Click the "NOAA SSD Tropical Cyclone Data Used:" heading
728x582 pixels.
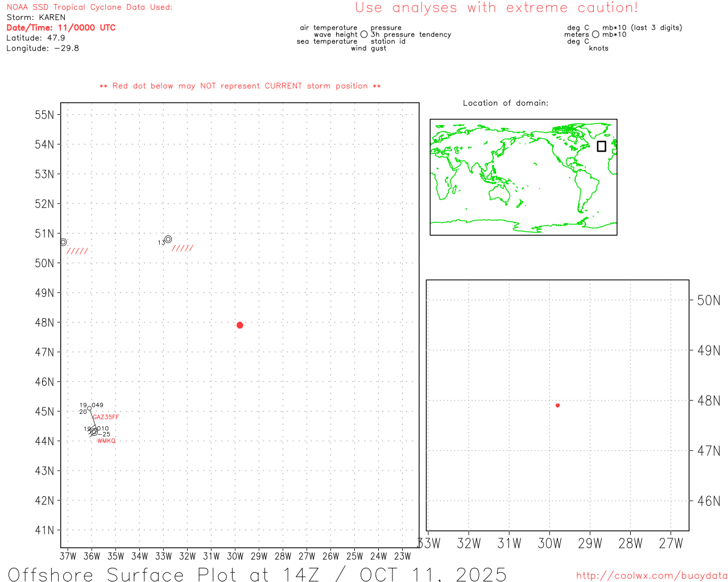pyautogui.click(x=89, y=7)
